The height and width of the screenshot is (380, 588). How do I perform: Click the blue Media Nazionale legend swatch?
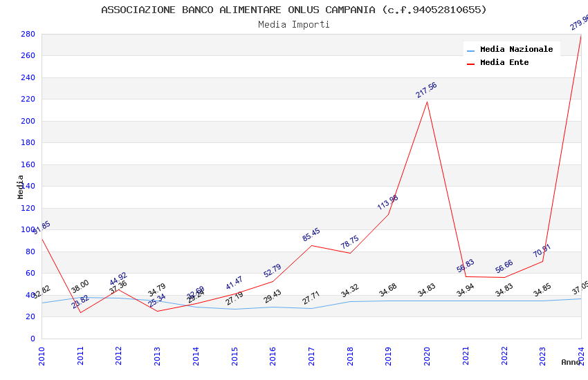click(470, 50)
